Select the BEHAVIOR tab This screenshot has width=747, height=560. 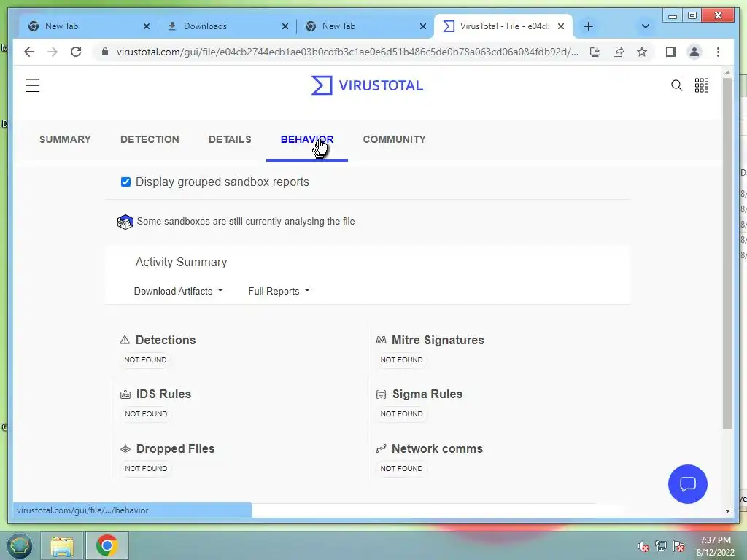[x=307, y=139]
